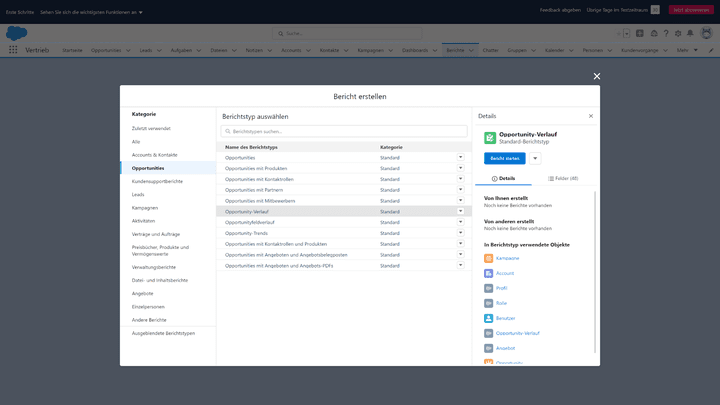This screenshot has width=720, height=405.
Task: Choose Accounts & Kontakte category
Action: click(x=154, y=155)
